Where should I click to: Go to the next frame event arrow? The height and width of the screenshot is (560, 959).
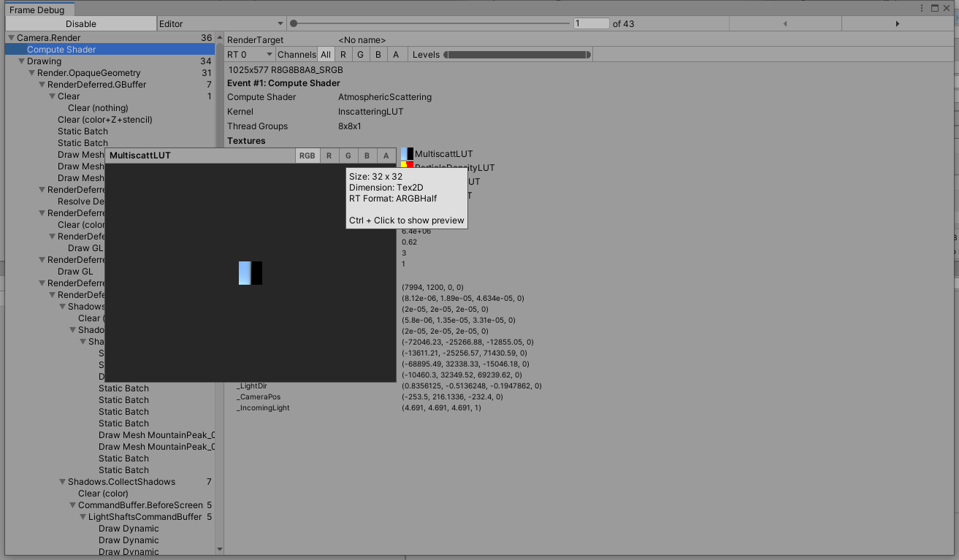[x=897, y=24]
